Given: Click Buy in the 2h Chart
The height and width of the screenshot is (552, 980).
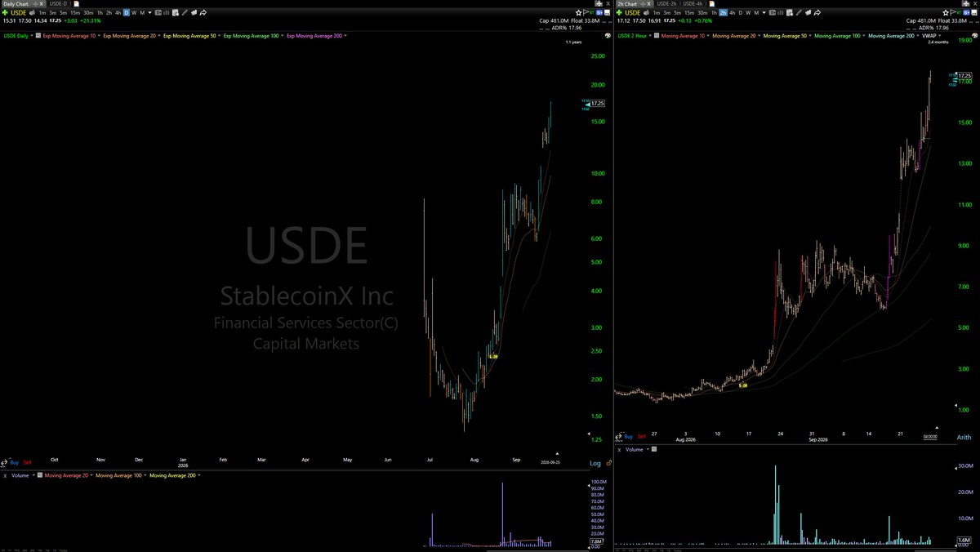Looking at the screenshot, I should tap(629, 436).
